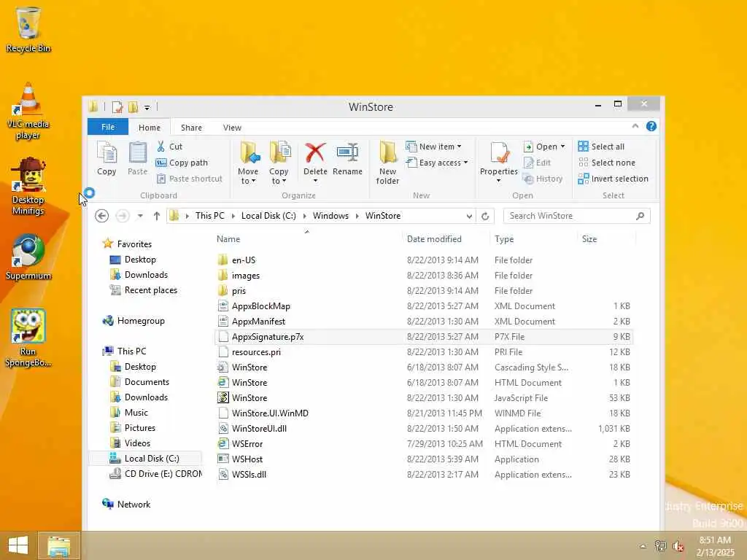Click the Properties checkmark icon
The image size is (747, 560).
[499, 153]
